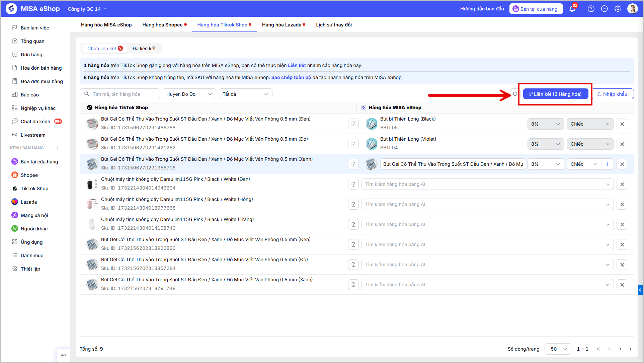Open the chat support bubble icon
The image size is (644, 363).
605,9
